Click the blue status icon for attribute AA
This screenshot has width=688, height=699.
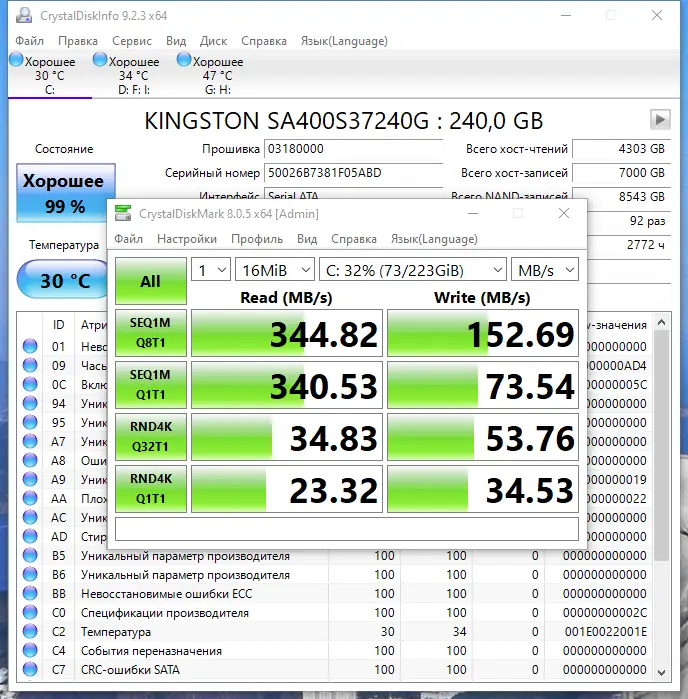click(30, 498)
